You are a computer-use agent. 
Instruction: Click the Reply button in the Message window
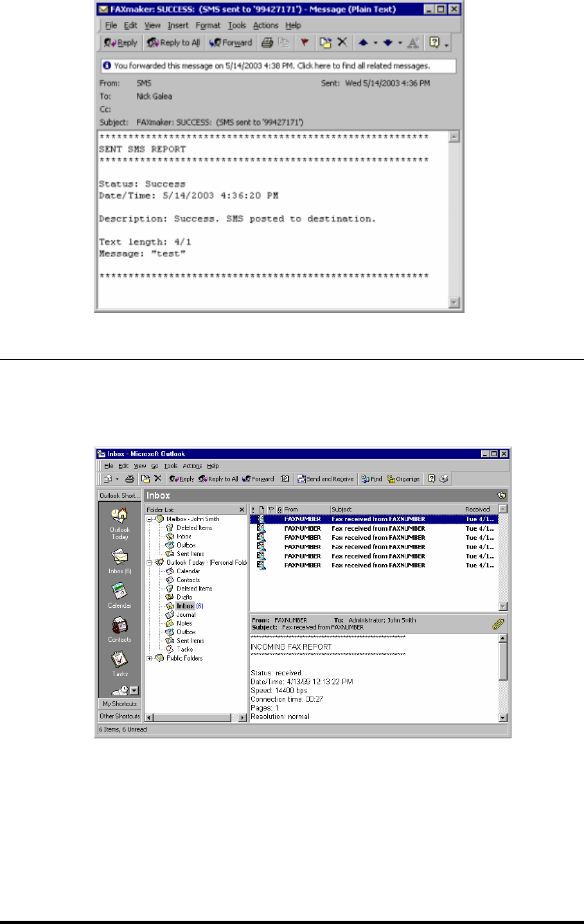tap(121, 42)
